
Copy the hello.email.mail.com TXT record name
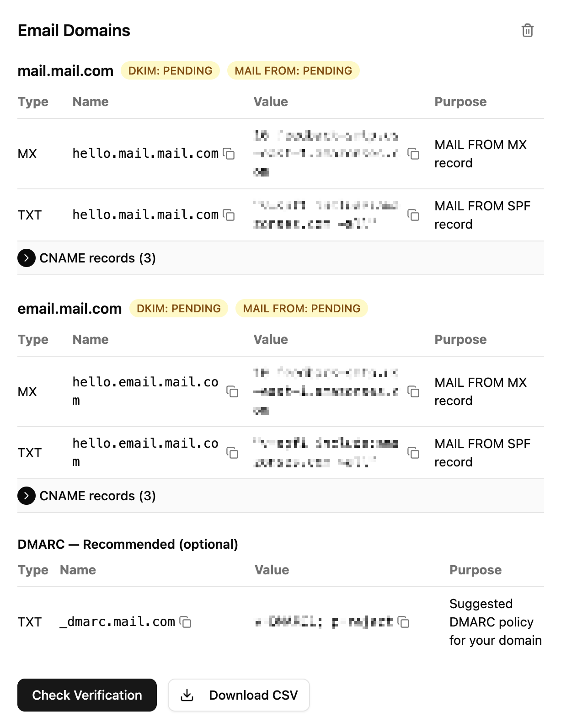[233, 453]
